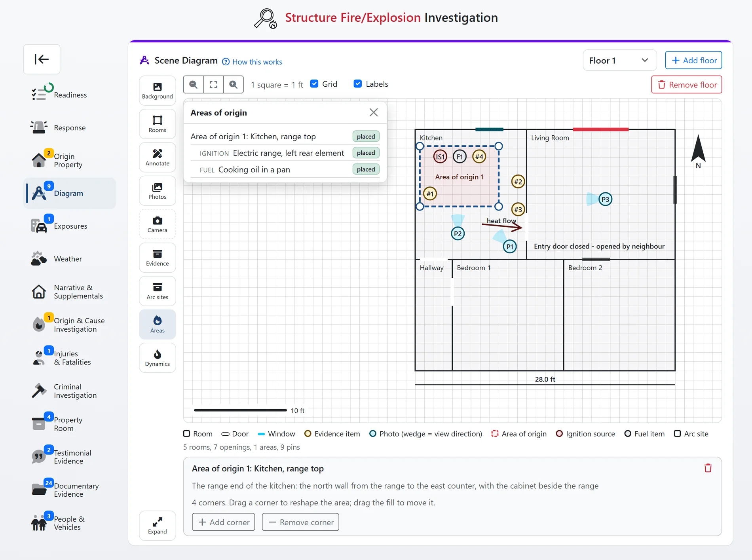Close the Areas of origin panel

click(373, 112)
